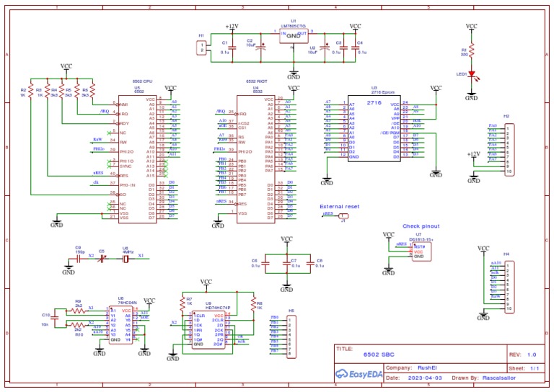This screenshot has width=554, height=392.
Task: Select the 74HC04N inverter chip U8
Action: 121,325
